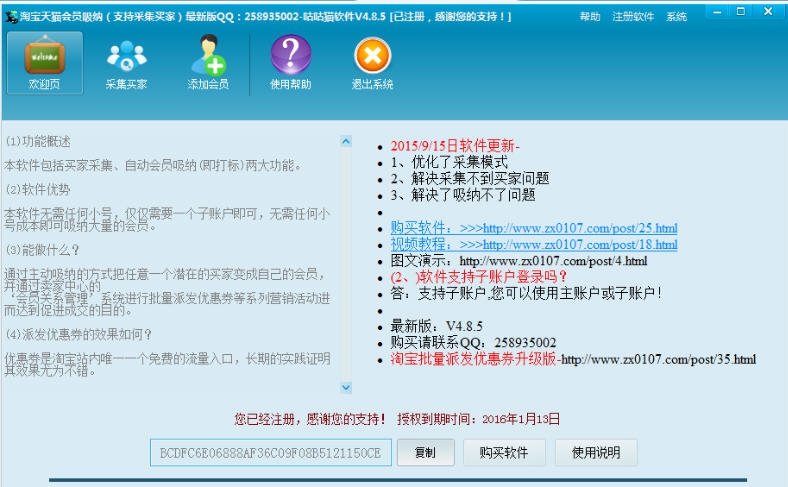The width and height of the screenshot is (788, 487).
Task: Click the (4)派发优惠券的效果如何？ heading
Action: click(x=78, y=335)
